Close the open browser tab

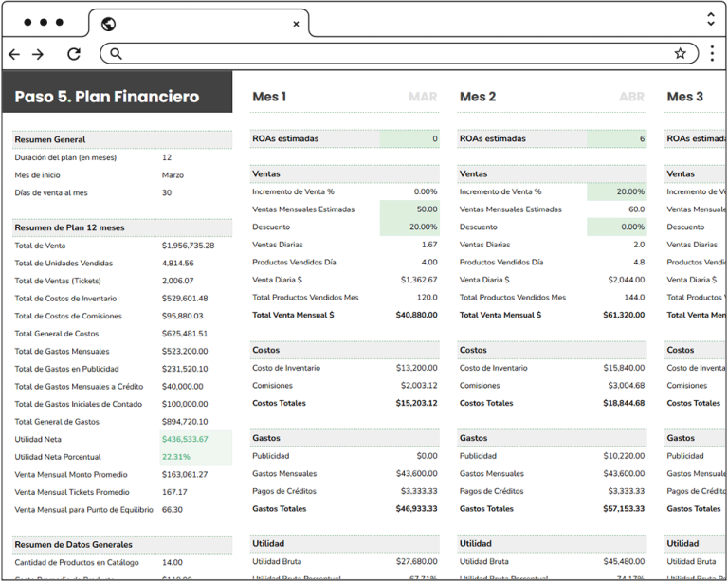pos(296,24)
